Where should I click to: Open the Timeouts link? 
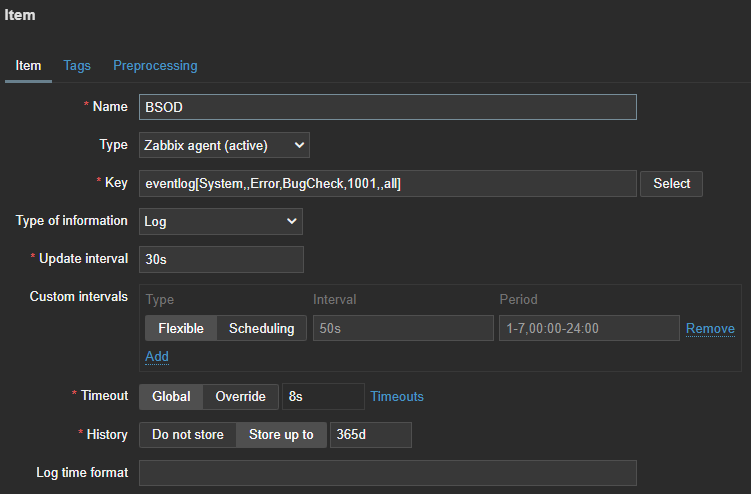[x=397, y=396]
